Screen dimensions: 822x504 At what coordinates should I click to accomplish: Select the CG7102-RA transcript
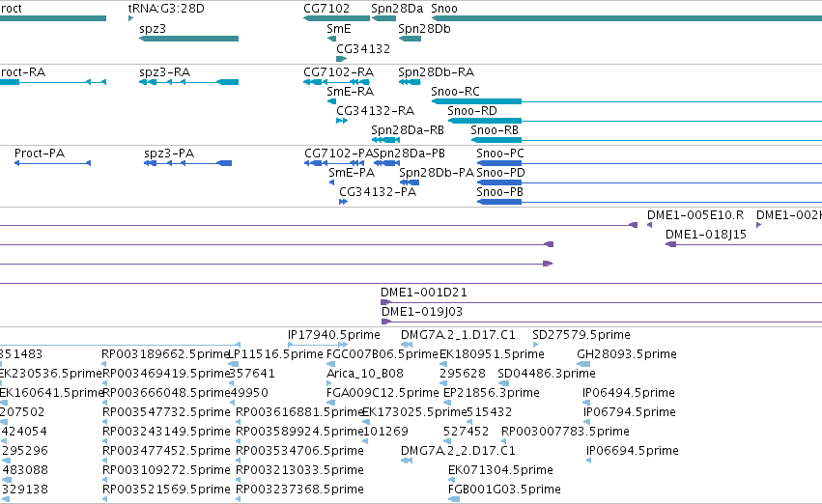click(x=336, y=82)
